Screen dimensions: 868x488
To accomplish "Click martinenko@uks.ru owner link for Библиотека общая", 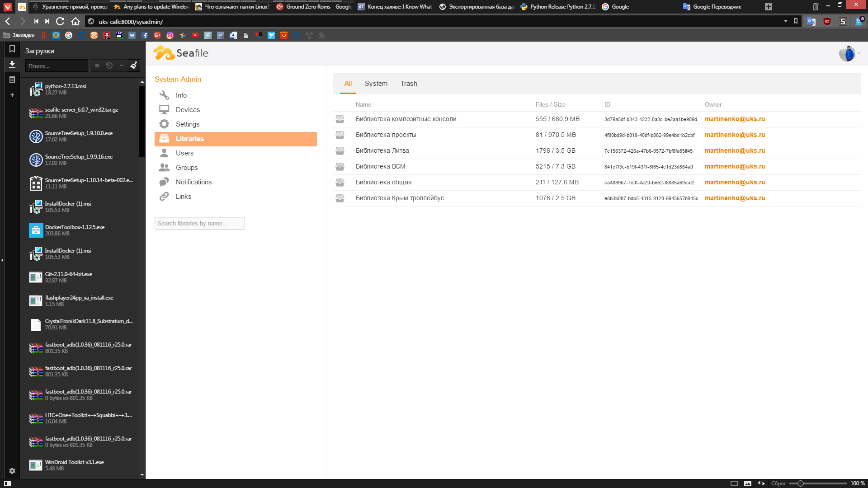I will click(x=735, y=182).
